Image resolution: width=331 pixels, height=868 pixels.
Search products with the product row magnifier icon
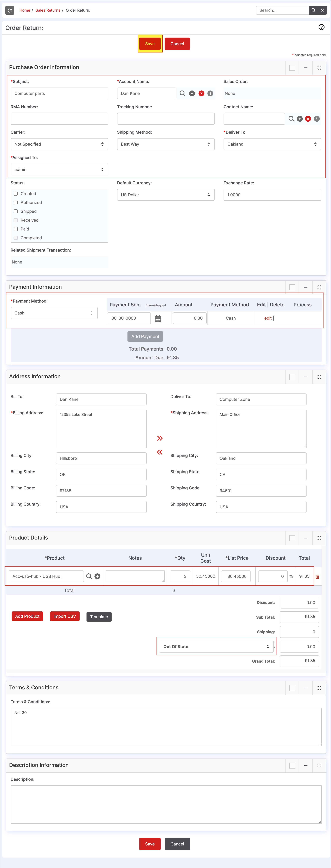[x=89, y=577]
